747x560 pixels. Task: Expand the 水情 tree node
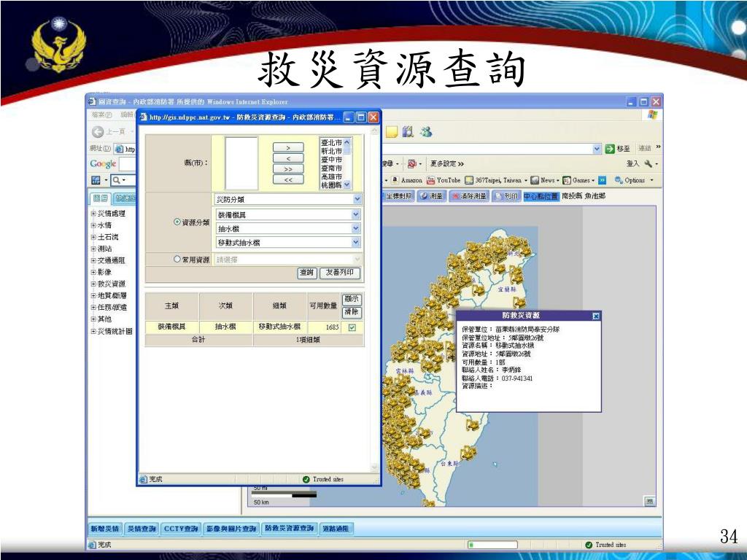tap(93, 225)
